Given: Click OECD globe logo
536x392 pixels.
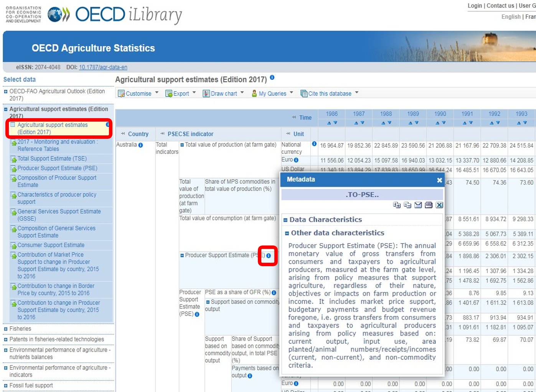Looking at the screenshot, I should tap(59, 15).
